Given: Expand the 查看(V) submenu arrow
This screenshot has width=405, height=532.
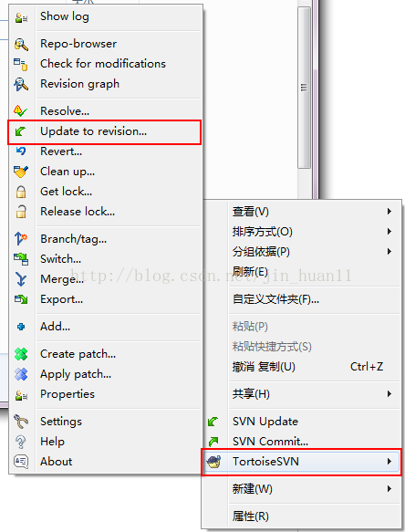Looking at the screenshot, I should pos(389,212).
